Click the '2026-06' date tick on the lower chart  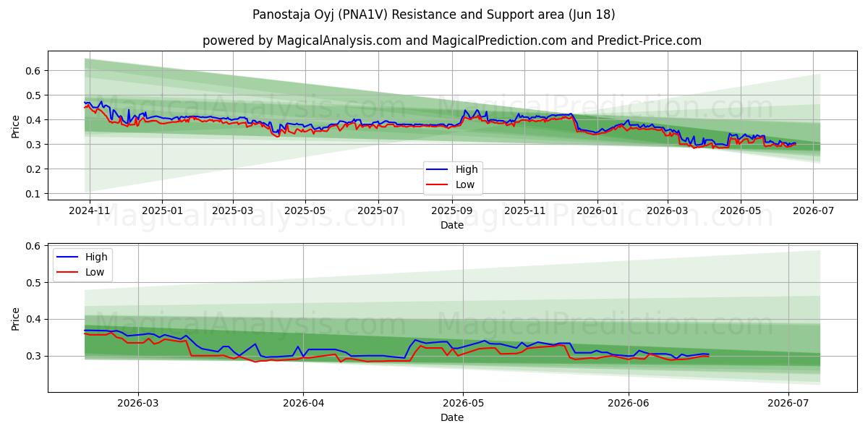(x=629, y=404)
